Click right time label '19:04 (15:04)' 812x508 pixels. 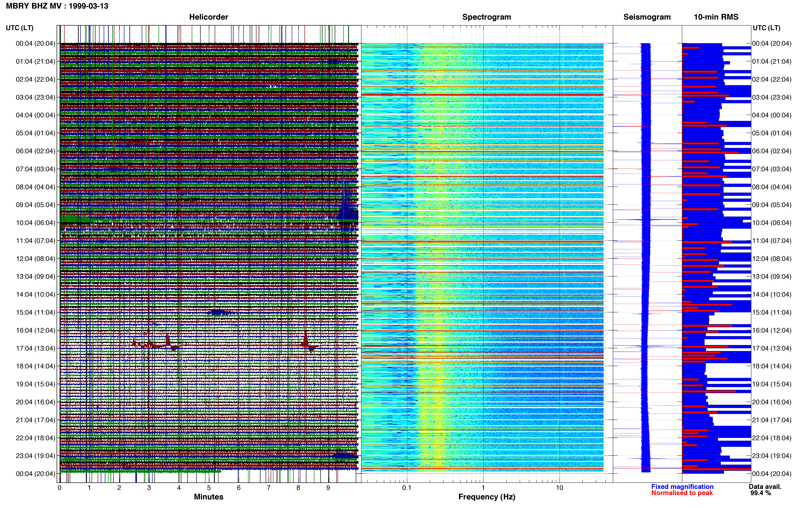[x=772, y=384]
